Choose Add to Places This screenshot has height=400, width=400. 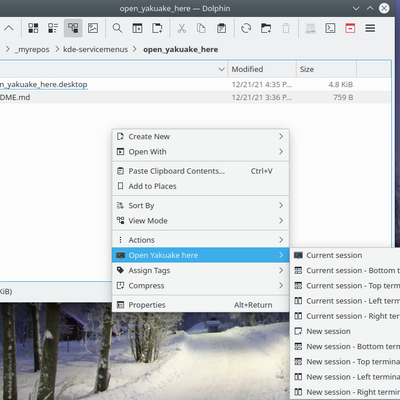point(200,186)
